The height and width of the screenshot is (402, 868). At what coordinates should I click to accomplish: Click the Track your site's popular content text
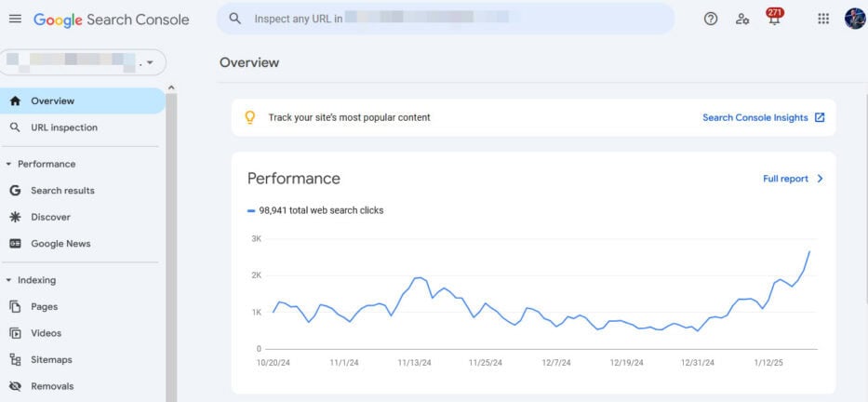(349, 117)
